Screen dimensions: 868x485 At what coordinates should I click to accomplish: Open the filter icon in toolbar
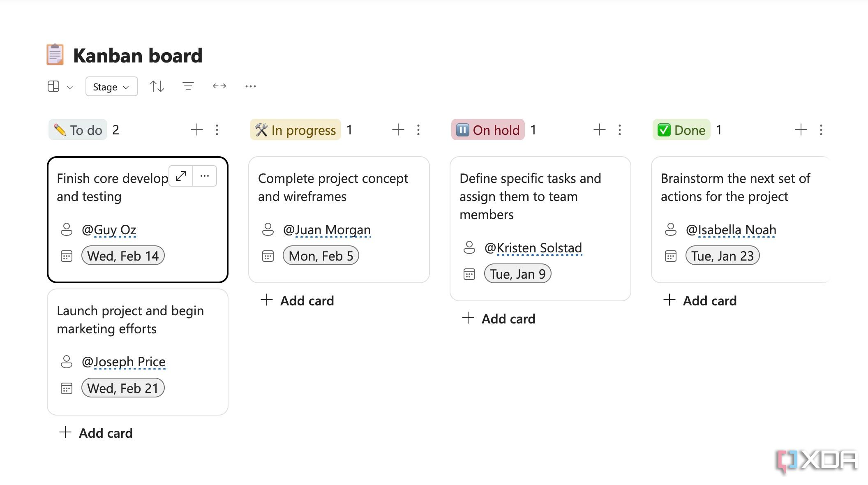188,86
